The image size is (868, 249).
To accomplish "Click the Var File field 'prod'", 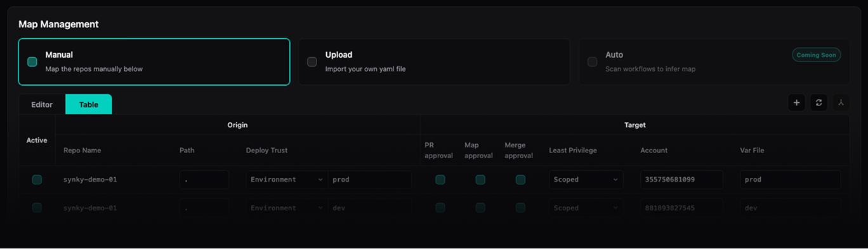I will pyautogui.click(x=791, y=180).
